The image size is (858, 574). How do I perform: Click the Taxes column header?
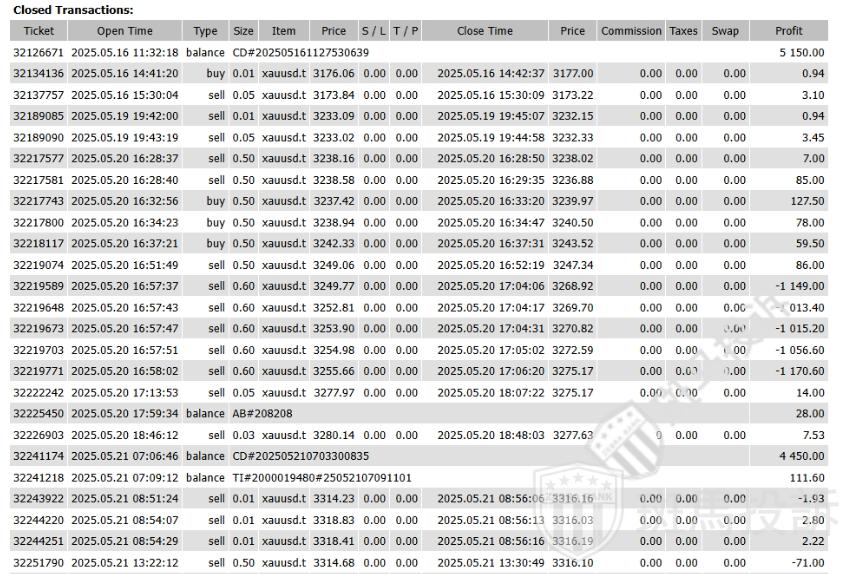(684, 31)
